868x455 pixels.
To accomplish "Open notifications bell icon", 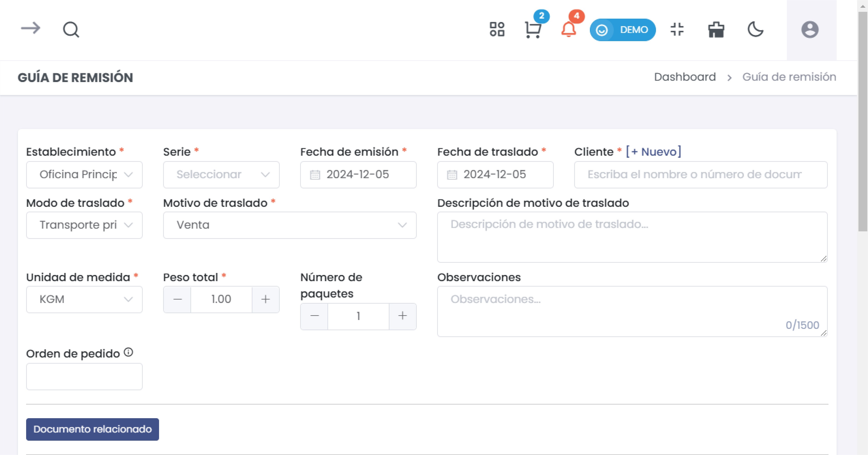I will [569, 30].
